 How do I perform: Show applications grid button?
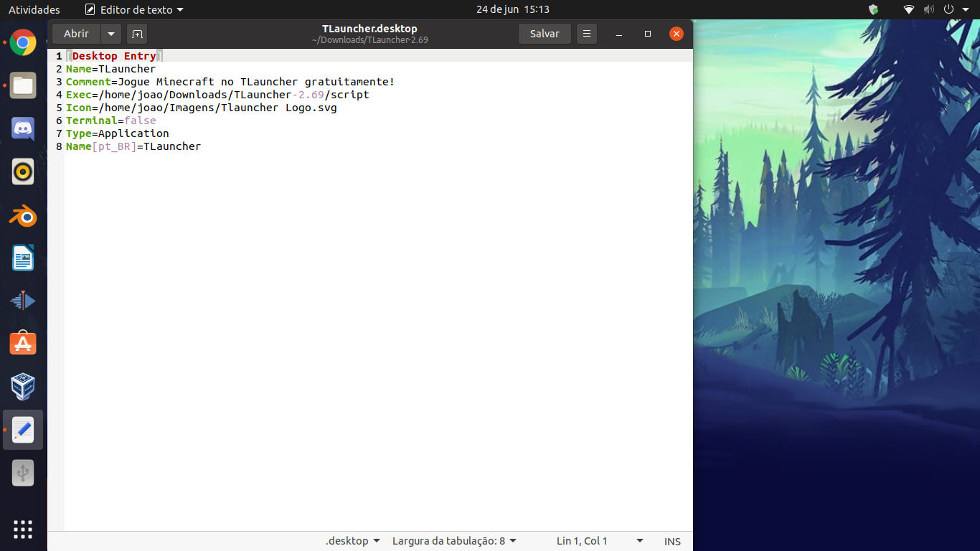pyautogui.click(x=23, y=529)
